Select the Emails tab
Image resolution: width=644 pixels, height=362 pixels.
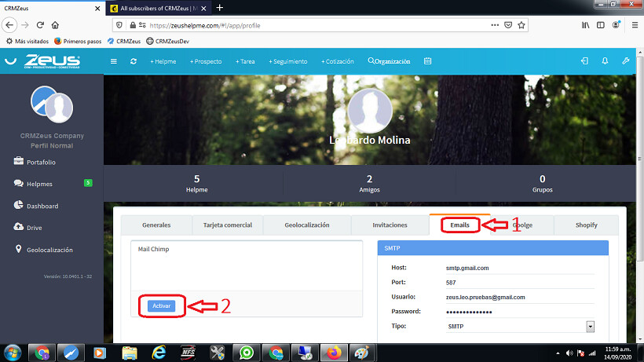(x=459, y=225)
